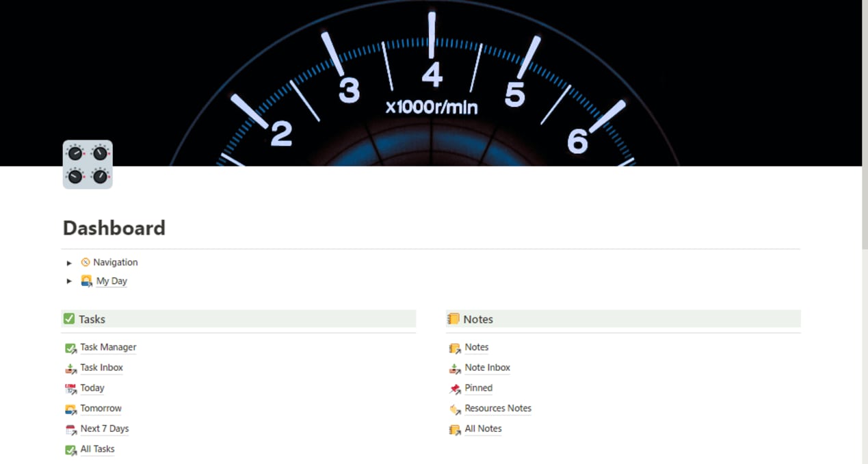The image size is (868, 464).
Task: Expand the My Day toggle arrow
Action: 69,281
